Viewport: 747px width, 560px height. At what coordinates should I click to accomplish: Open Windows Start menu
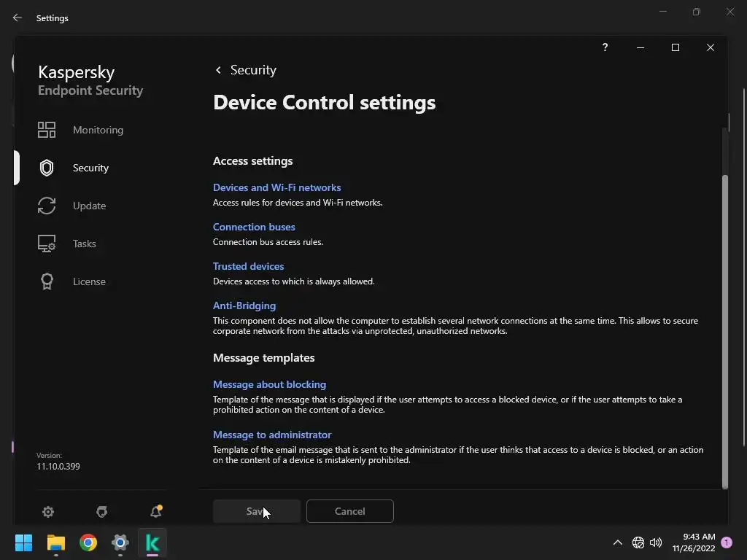tap(23, 542)
